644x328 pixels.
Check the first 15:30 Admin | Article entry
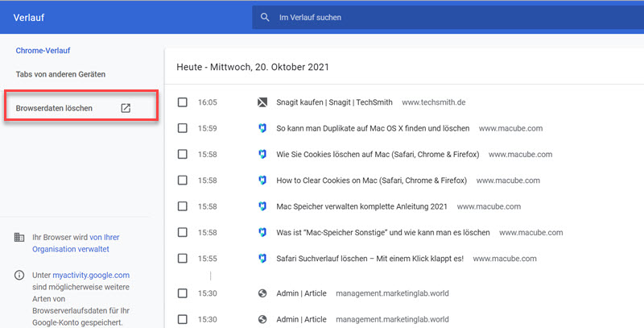(x=183, y=293)
